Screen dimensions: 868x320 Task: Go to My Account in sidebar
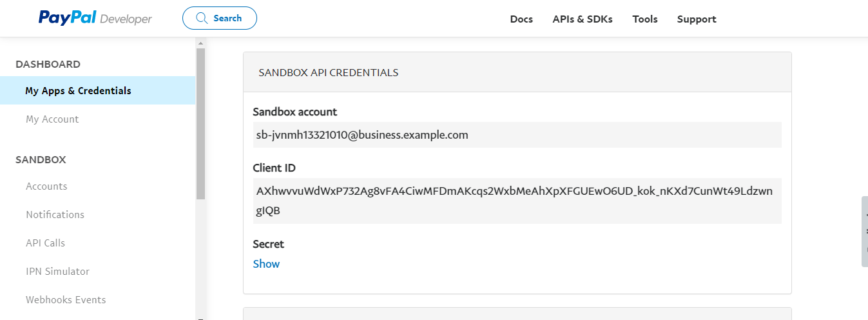coord(52,119)
